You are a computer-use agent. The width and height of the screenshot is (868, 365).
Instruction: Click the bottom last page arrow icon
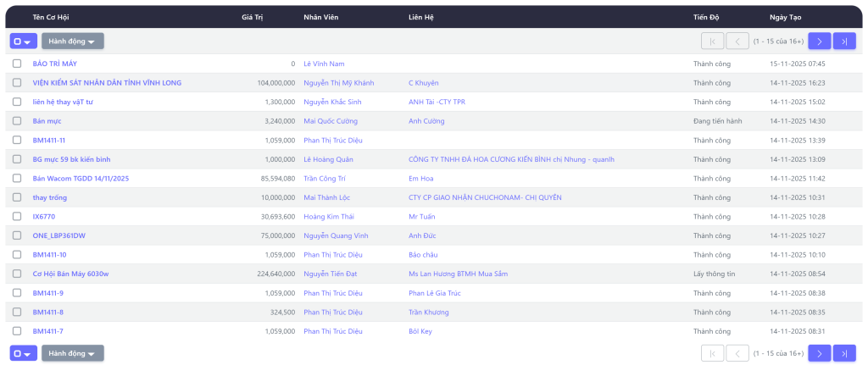pyautogui.click(x=844, y=353)
